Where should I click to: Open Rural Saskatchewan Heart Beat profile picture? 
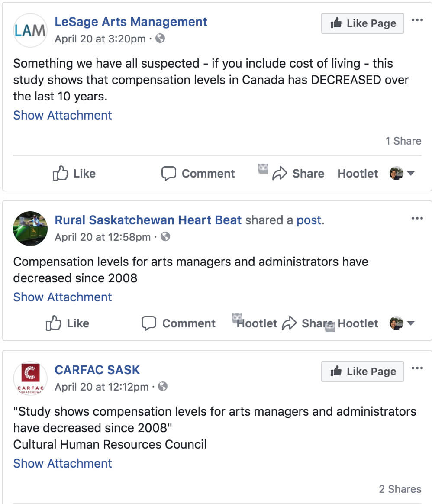pyautogui.click(x=30, y=228)
